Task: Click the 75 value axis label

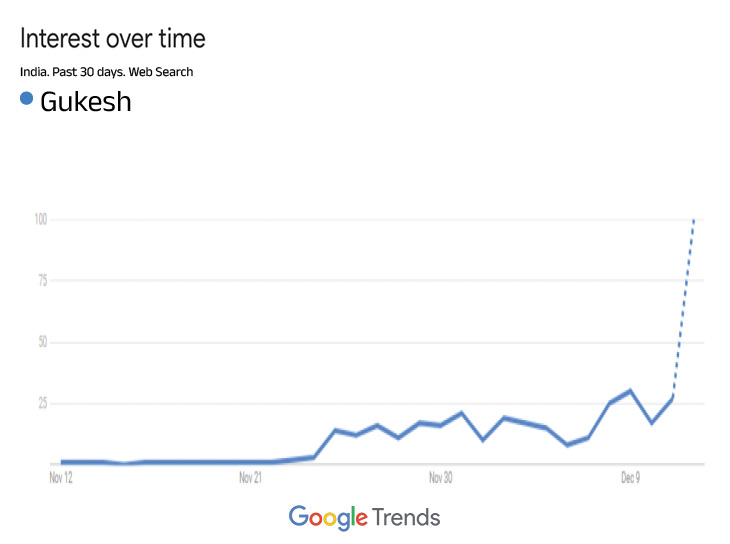Action: [x=43, y=281]
